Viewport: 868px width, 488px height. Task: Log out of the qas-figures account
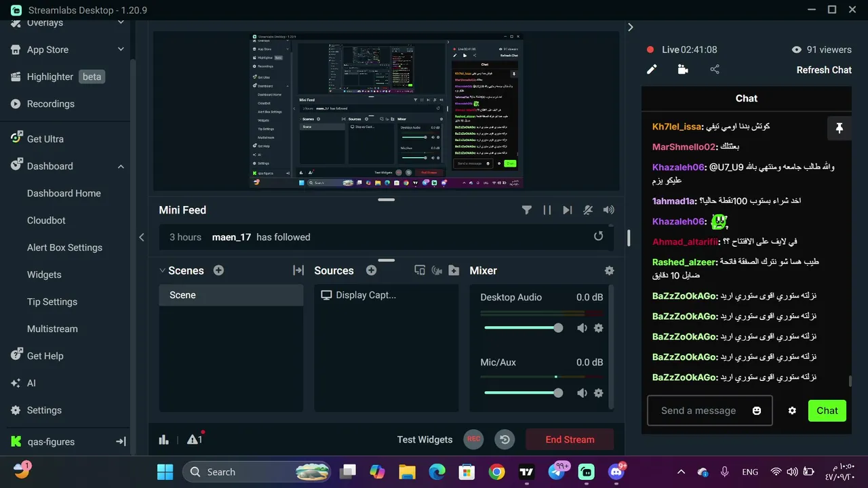pyautogui.click(x=121, y=441)
